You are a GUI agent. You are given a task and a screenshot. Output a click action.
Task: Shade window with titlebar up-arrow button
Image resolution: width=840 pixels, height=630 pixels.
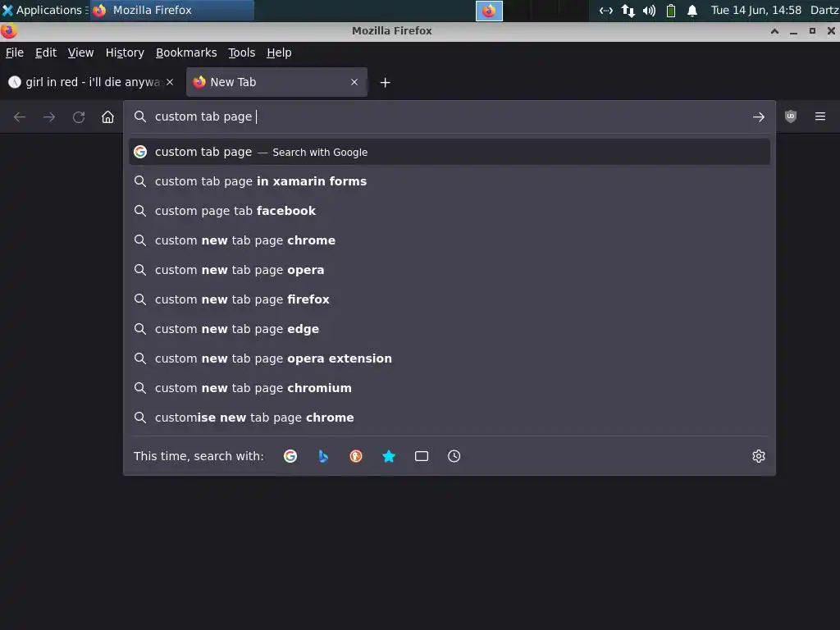coord(774,31)
